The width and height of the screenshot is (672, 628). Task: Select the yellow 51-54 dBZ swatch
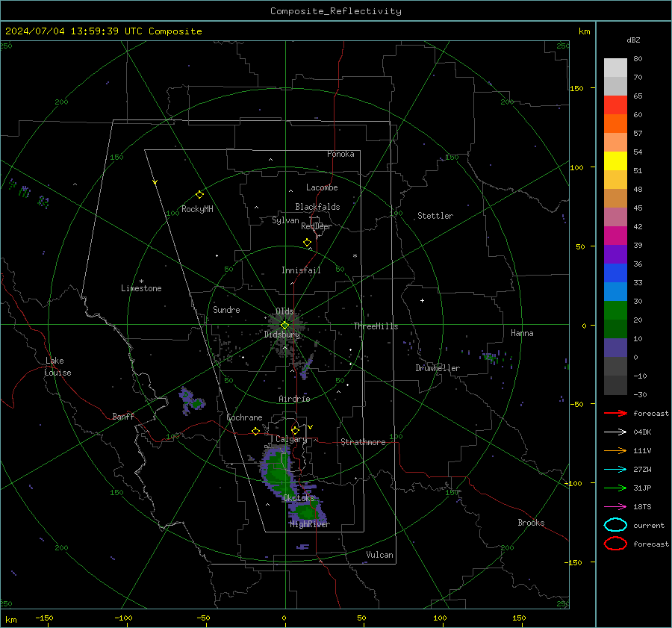tap(615, 161)
